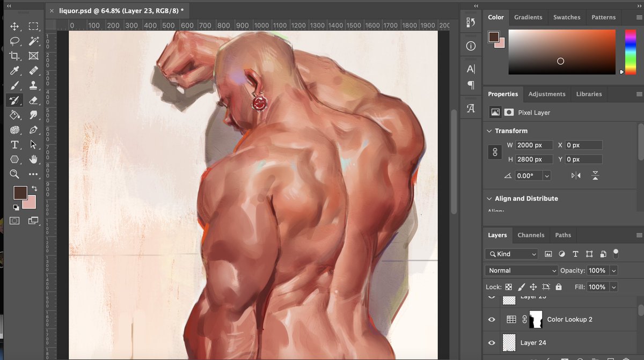This screenshot has width=644, height=360.
Task: Toggle lock transparent pixels
Action: click(x=508, y=287)
